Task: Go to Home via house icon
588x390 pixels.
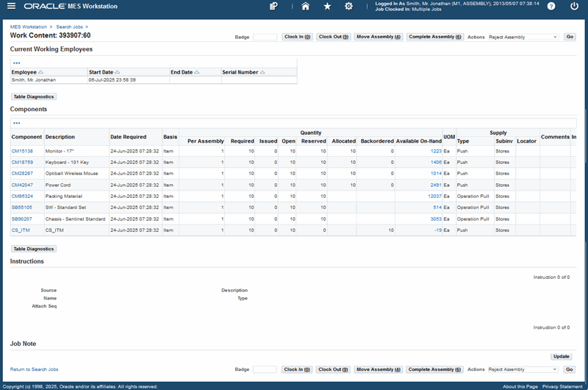Action: pos(306,6)
